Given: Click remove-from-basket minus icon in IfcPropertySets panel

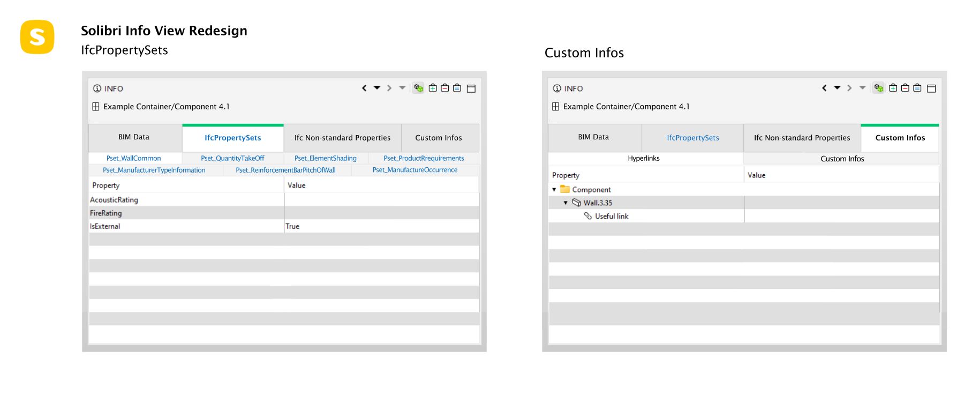Looking at the screenshot, I should [444, 88].
